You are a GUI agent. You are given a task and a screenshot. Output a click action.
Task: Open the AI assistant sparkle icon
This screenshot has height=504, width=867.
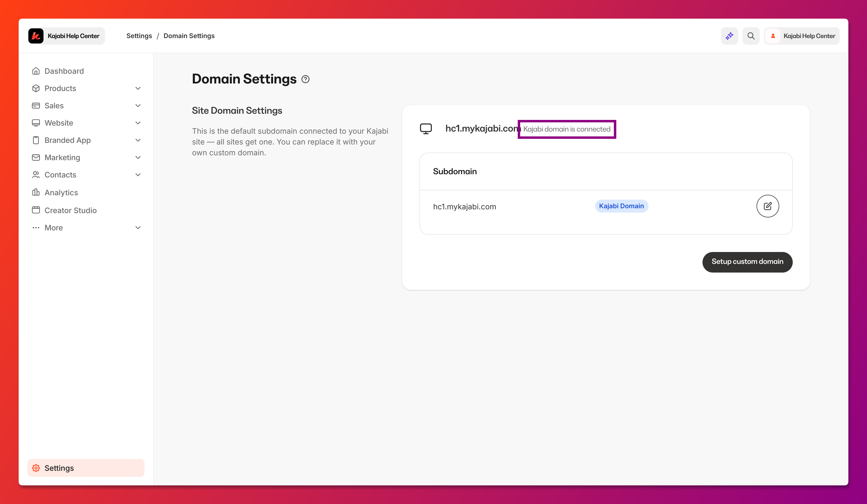pos(729,36)
